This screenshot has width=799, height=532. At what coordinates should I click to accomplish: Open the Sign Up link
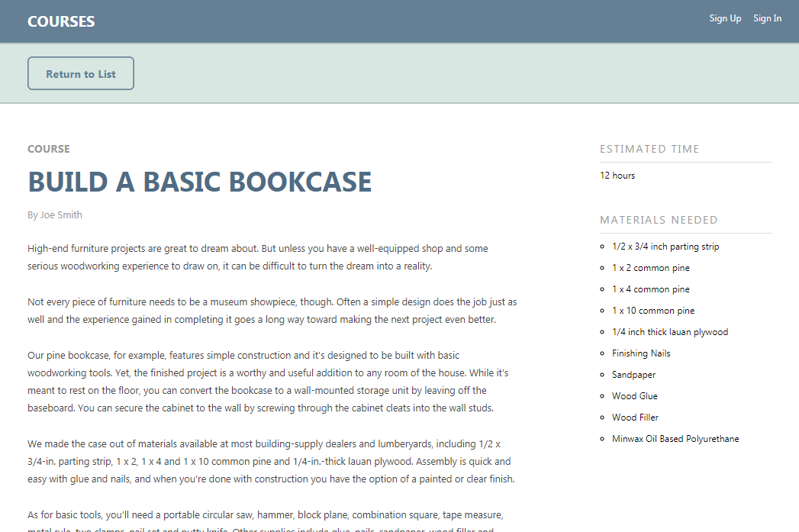pyautogui.click(x=725, y=18)
